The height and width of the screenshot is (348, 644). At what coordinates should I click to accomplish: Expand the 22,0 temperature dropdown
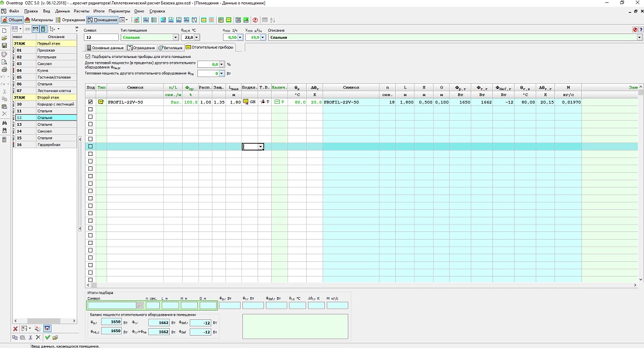pyautogui.click(x=197, y=37)
